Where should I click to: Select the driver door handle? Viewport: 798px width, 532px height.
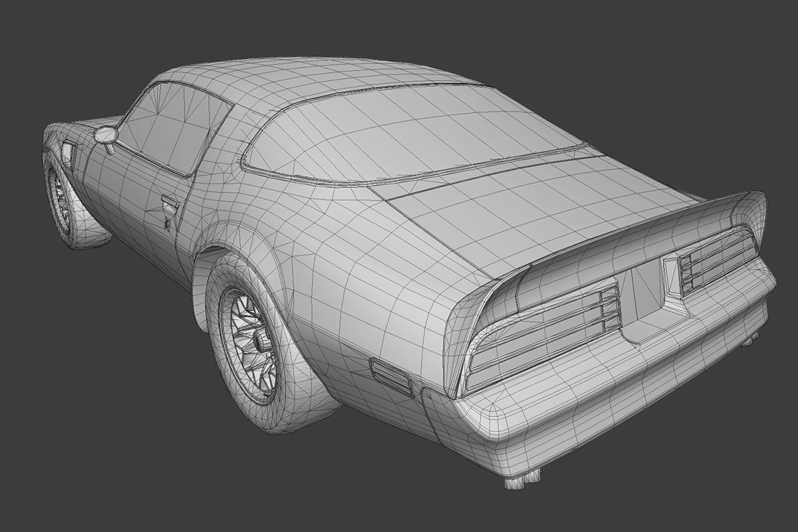pos(170,202)
